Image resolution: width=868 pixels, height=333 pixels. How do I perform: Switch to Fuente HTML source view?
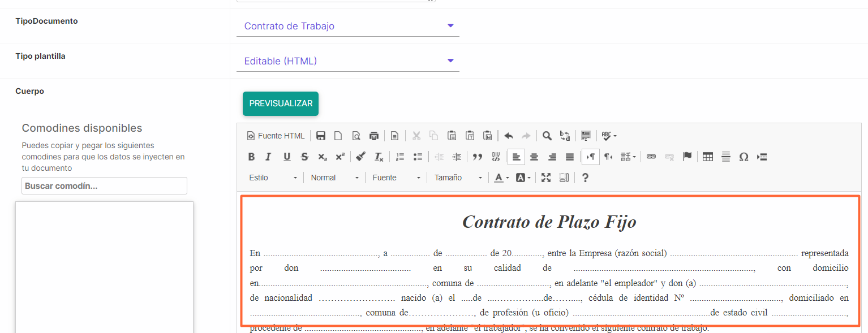(x=276, y=136)
